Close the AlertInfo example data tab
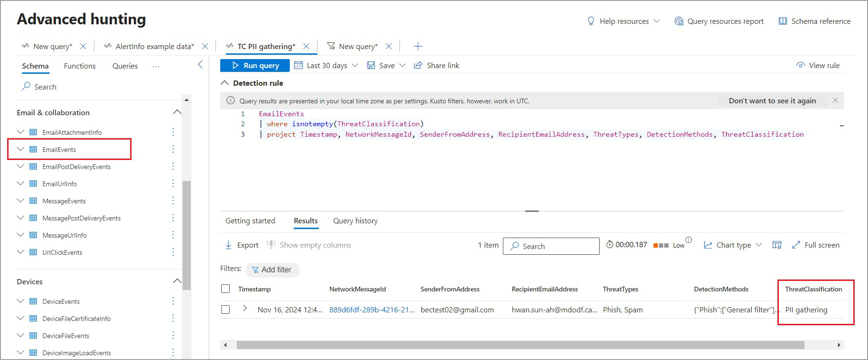 205,46
